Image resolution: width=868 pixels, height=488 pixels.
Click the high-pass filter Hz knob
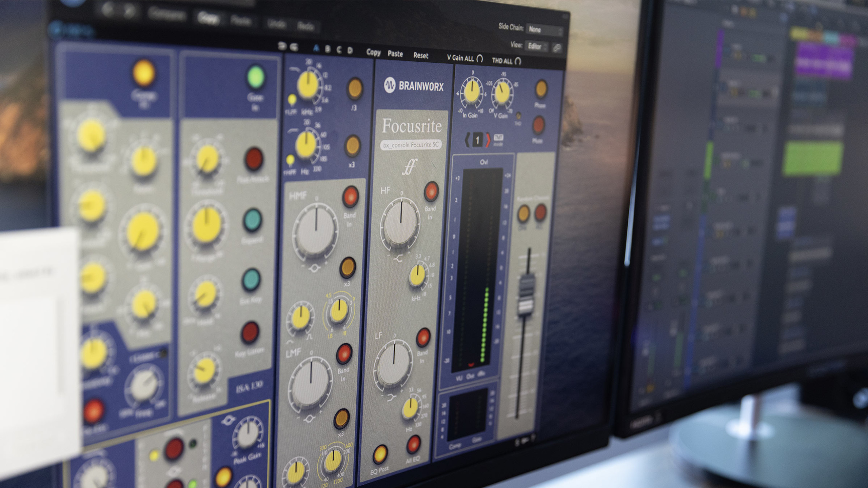(x=306, y=145)
